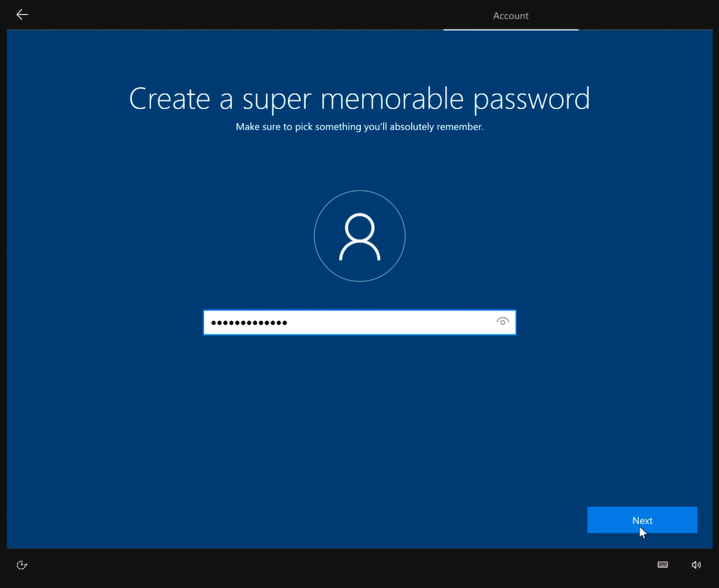
Task: Click the 'Make sure to pick something' subtitle
Action: tap(359, 127)
